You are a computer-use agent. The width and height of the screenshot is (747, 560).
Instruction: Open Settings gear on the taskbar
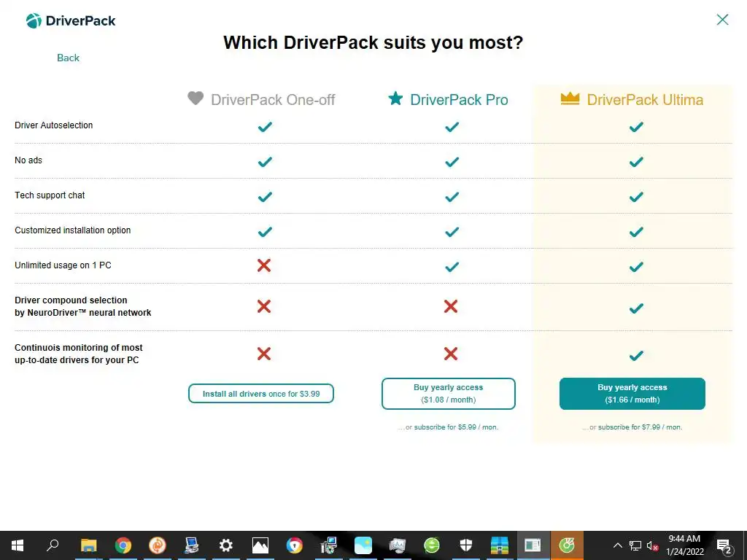[226, 545]
